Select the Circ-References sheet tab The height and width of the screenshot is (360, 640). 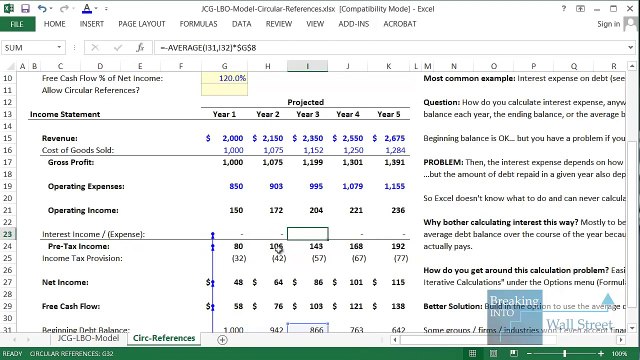click(x=164, y=338)
